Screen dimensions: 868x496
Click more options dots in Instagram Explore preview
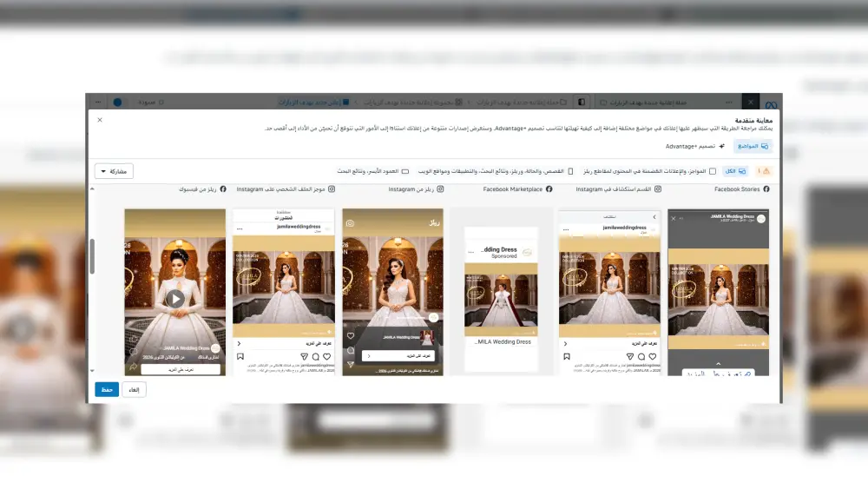click(x=566, y=228)
